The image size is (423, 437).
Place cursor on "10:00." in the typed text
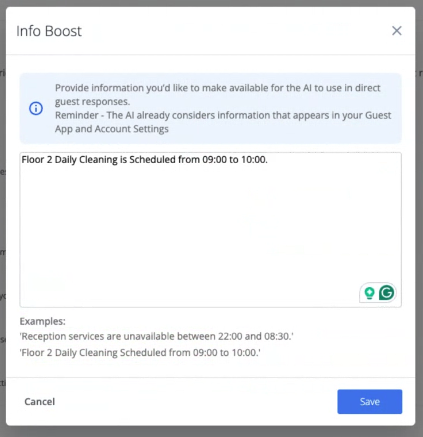click(254, 160)
